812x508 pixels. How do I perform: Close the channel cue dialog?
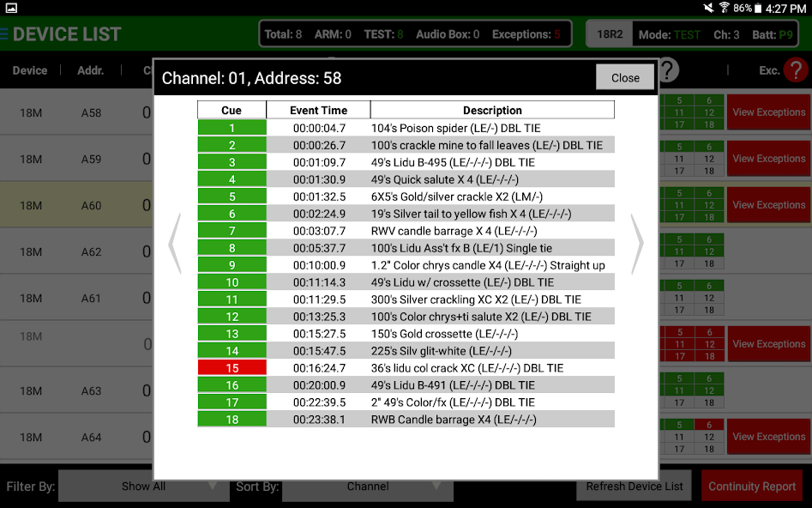tap(625, 77)
